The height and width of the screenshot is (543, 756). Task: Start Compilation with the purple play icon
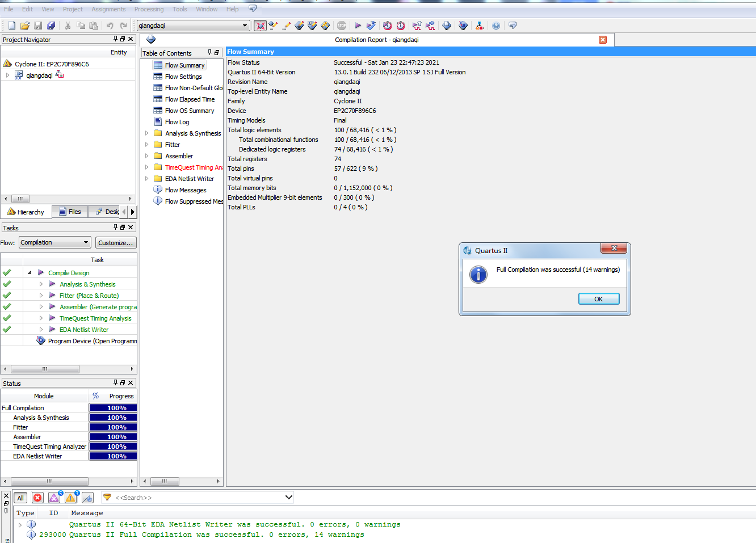pyautogui.click(x=358, y=26)
